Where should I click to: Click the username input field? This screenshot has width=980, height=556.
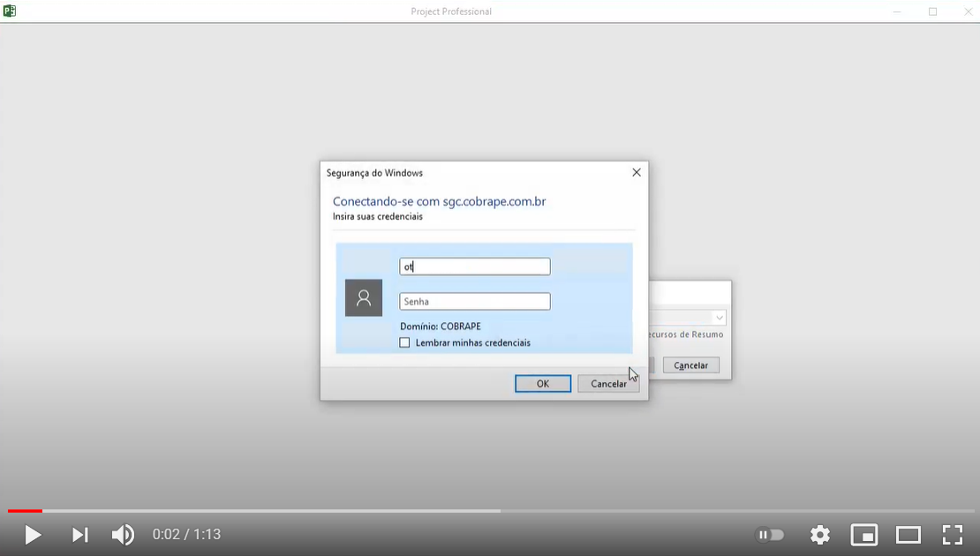[x=475, y=267]
